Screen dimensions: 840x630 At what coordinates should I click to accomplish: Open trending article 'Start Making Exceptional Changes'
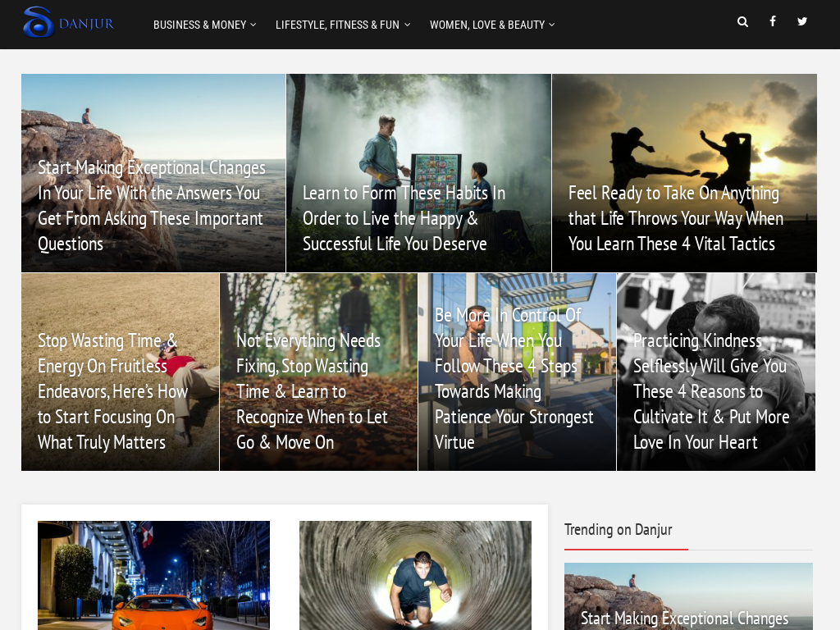(688, 596)
